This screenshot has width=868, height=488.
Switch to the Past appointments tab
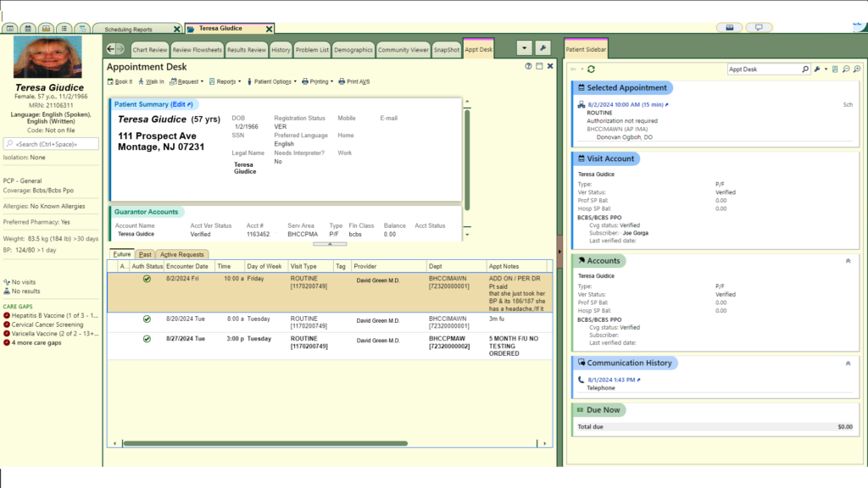click(145, 254)
